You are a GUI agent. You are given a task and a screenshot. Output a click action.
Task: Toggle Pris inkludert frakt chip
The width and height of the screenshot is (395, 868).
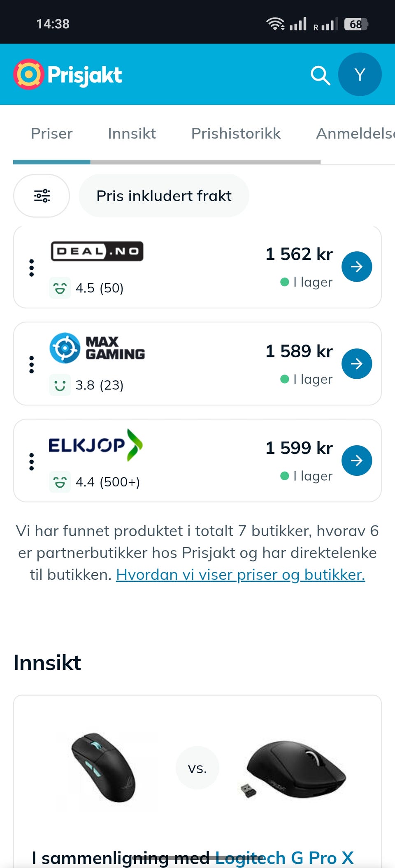(164, 196)
